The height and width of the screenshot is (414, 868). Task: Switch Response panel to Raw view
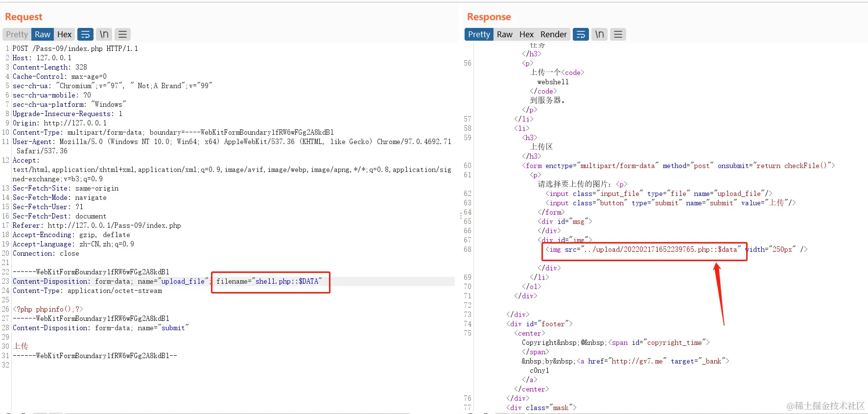(x=505, y=34)
